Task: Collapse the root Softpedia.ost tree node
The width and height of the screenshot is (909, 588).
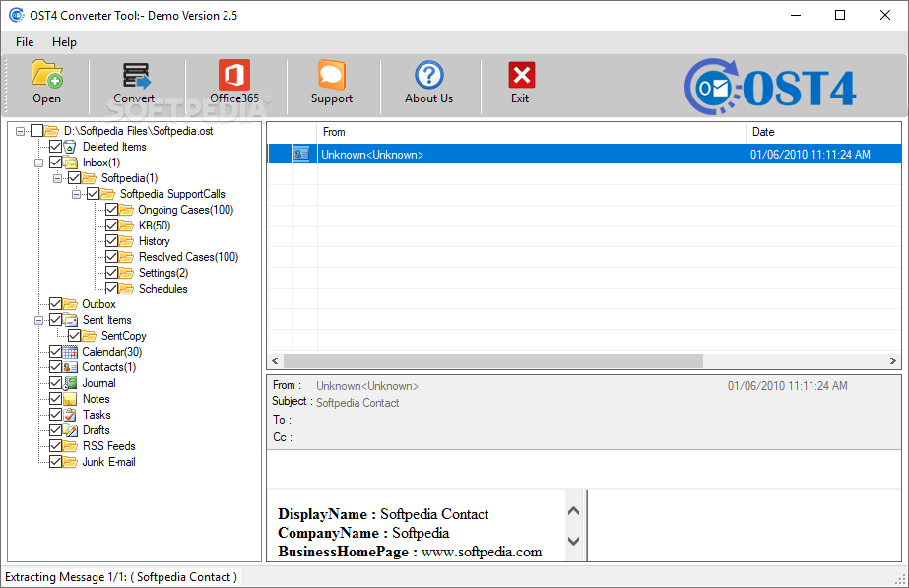Action: (21, 131)
